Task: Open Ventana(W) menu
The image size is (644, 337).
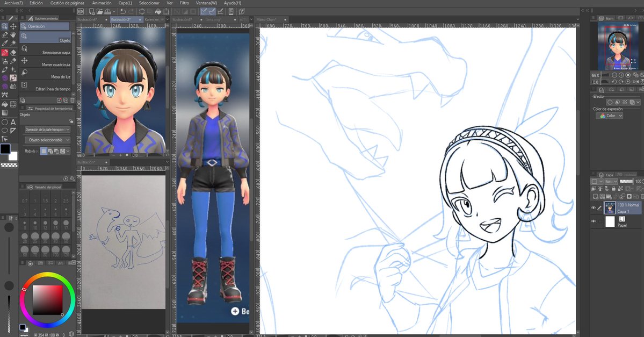Action: click(207, 3)
